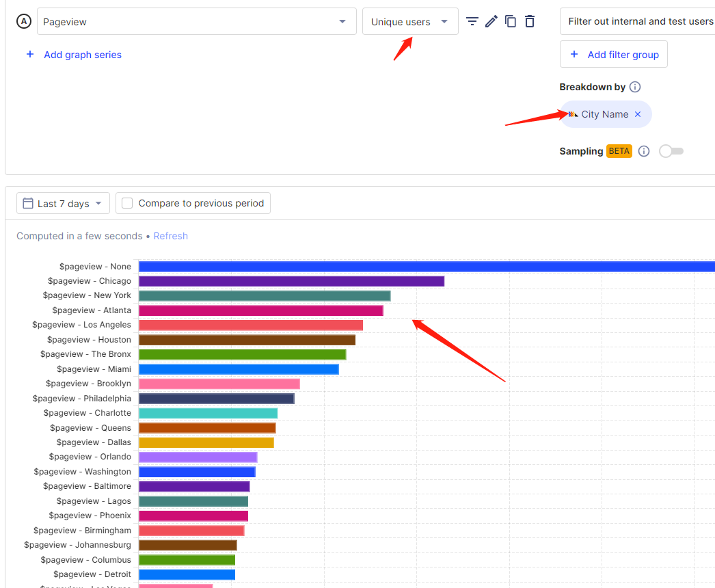Screen dimensions: 715x588
Task: Duplicate the Pageview series with copy icon
Action: tap(510, 21)
